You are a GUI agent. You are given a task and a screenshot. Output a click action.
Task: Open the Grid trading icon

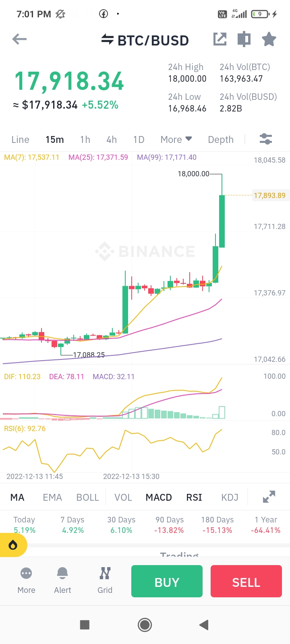(105, 580)
